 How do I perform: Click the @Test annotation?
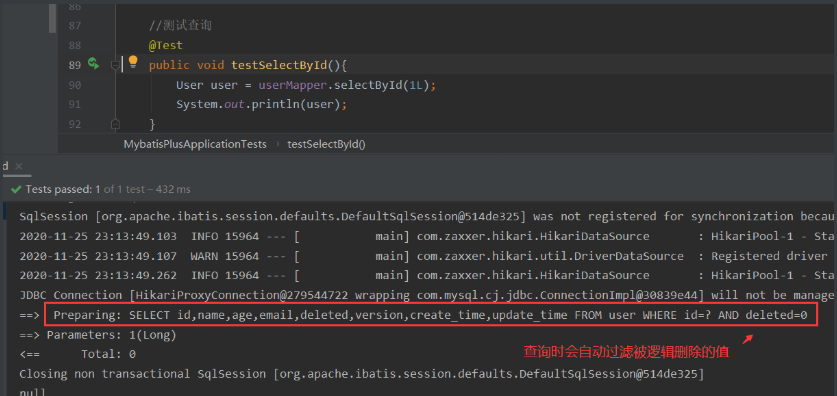[x=165, y=45]
